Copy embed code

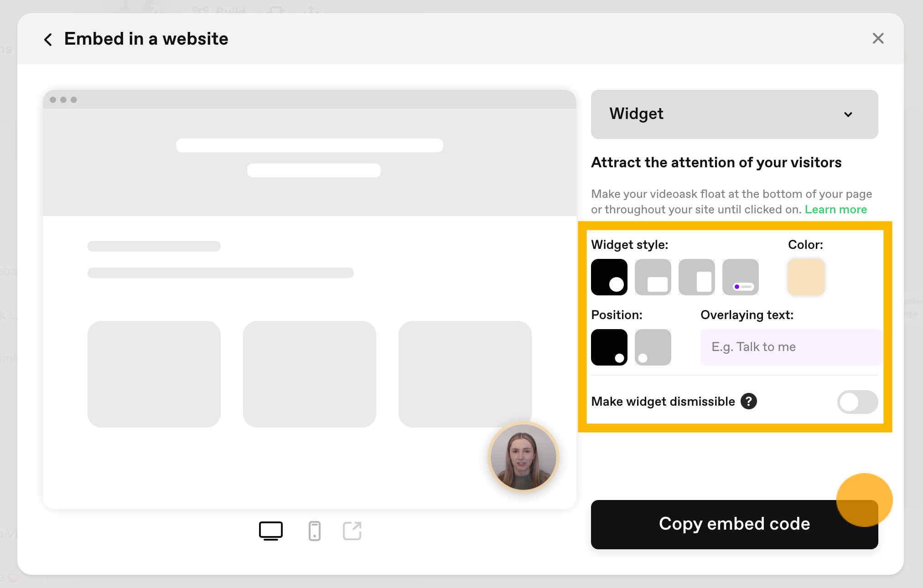[734, 524]
